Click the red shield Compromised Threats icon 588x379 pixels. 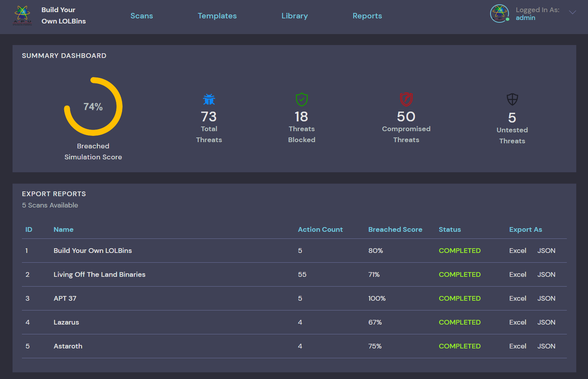(x=406, y=99)
